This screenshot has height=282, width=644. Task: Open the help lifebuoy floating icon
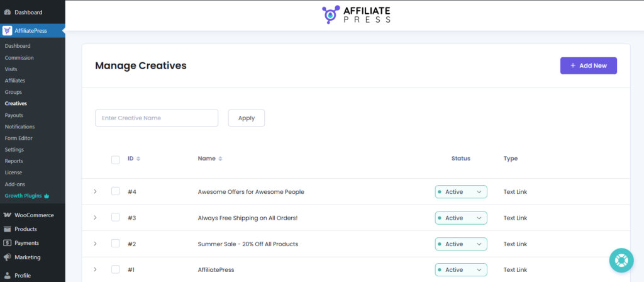click(621, 261)
